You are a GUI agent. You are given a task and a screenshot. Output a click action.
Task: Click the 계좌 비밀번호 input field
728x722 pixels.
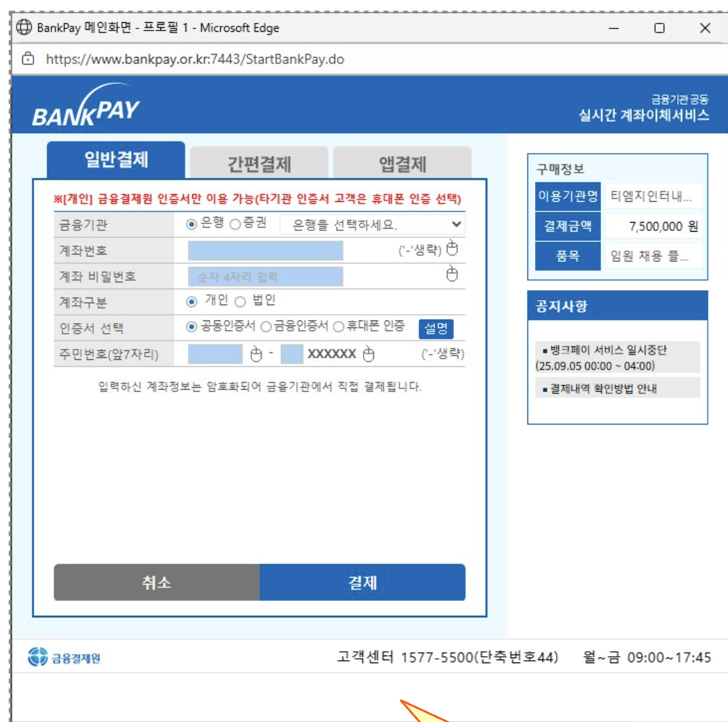(x=266, y=277)
